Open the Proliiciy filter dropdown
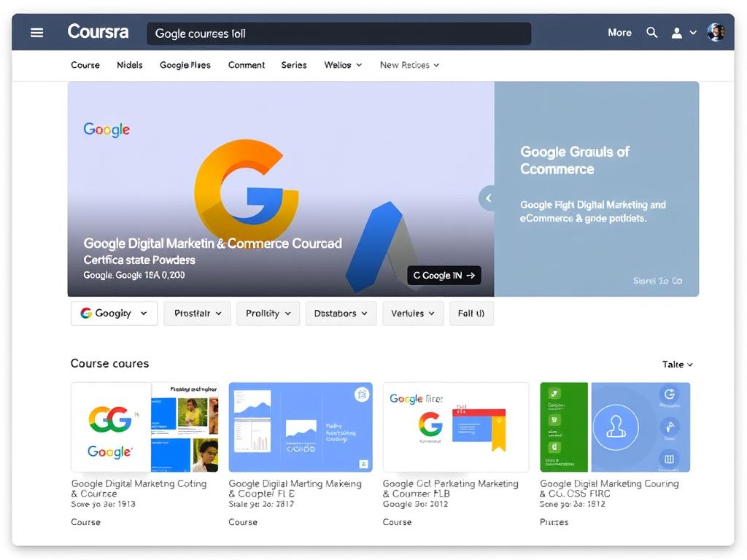 268,314
